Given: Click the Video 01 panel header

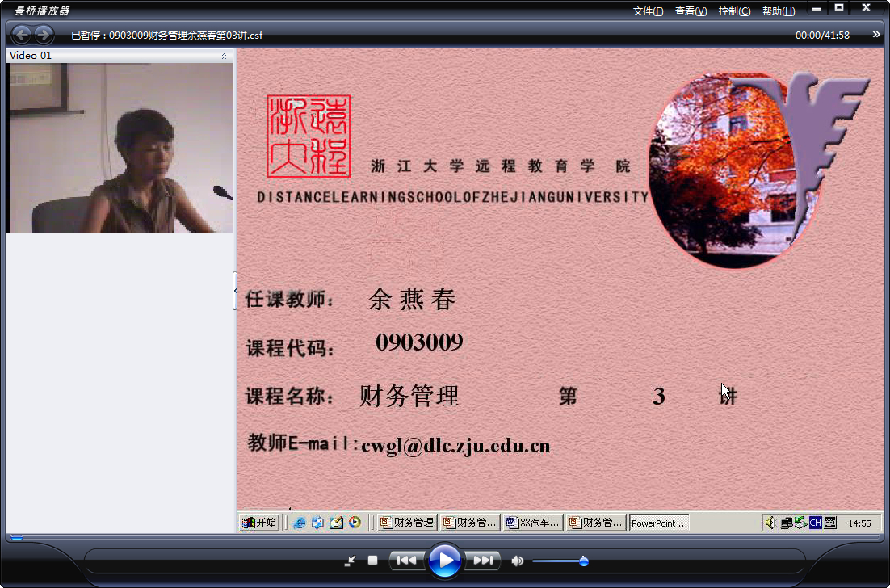Looking at the screenshot, I should pyautogui.click(x=120, y=56).
